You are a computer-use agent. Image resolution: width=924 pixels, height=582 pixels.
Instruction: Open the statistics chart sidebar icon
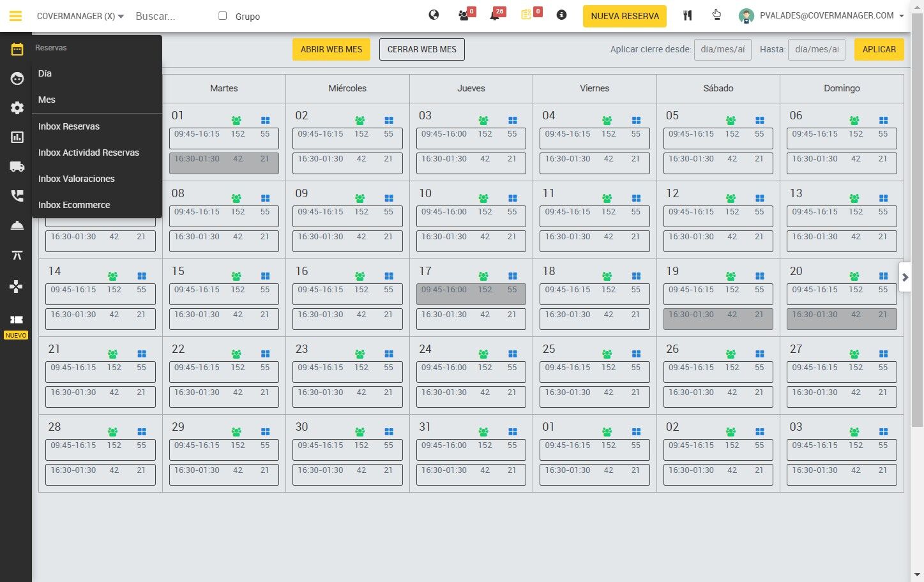click(17, 137)
